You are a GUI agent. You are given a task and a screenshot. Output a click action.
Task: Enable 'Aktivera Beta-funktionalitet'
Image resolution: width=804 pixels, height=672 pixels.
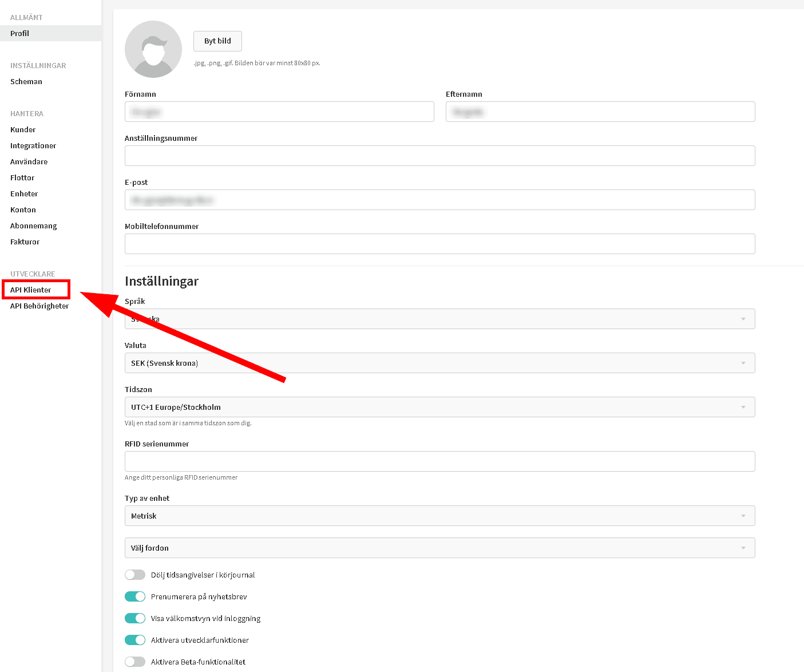pyautogui.click(x=135, y=662)
